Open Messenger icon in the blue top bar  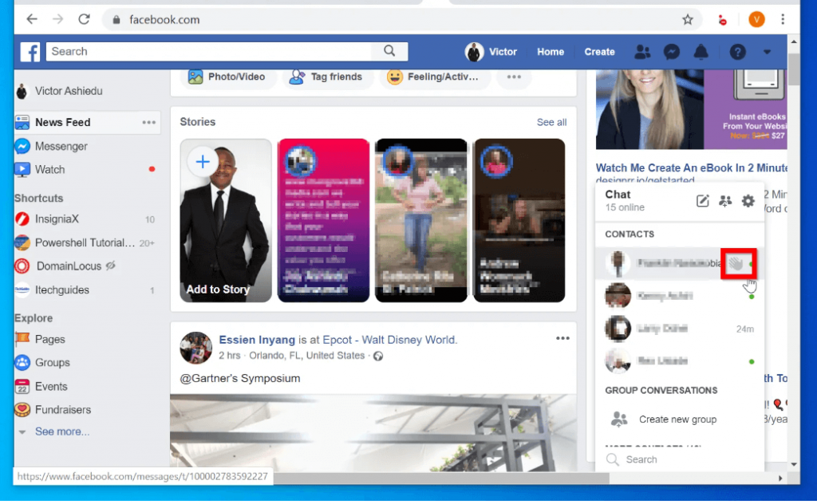[x=672, y=52]
